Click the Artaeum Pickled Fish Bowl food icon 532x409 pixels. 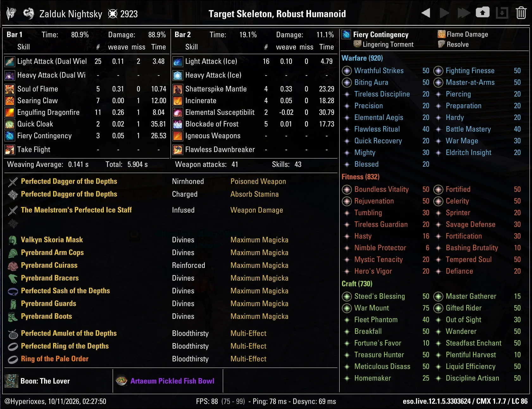pyautogui.click(x=122, y=381)
